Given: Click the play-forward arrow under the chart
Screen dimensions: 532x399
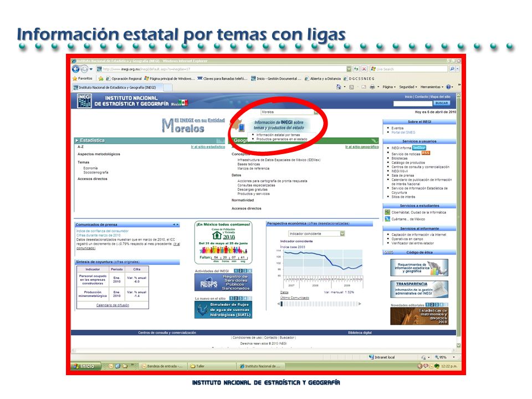Looking at the screenshot, I should coord(360,304).
